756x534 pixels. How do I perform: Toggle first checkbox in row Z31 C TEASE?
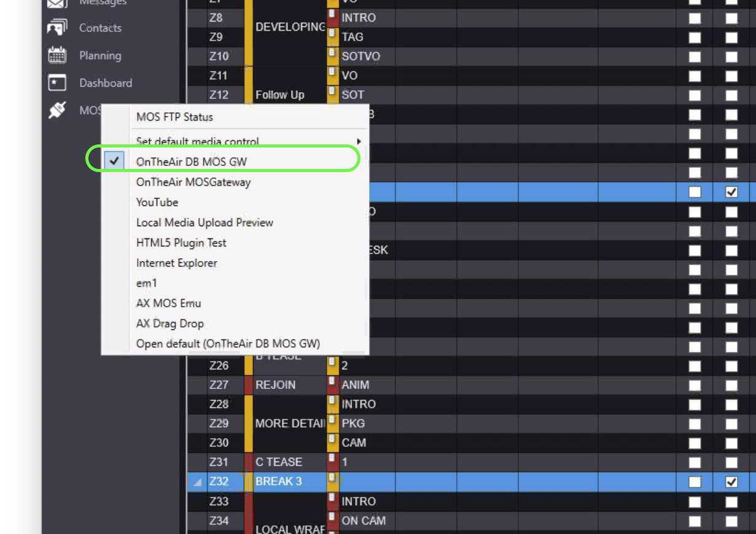tap(695, 463)
